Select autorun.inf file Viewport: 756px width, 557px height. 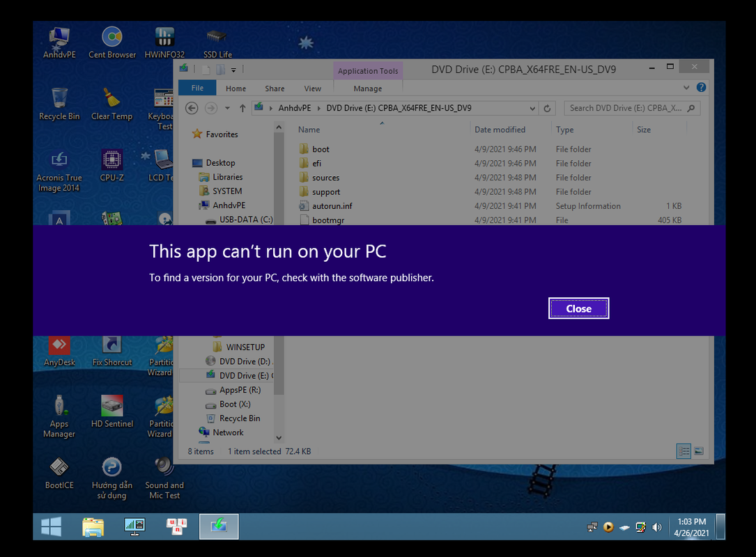click(x=332, y=206)
